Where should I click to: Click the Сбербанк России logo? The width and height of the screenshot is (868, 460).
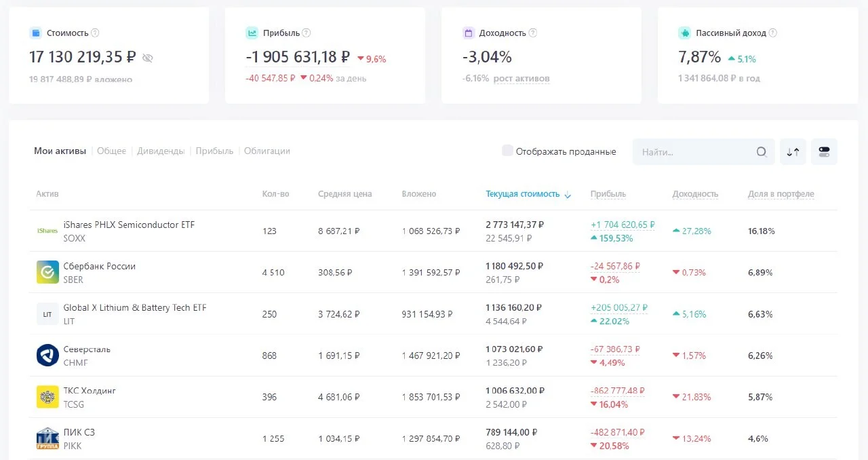(47, 272)
